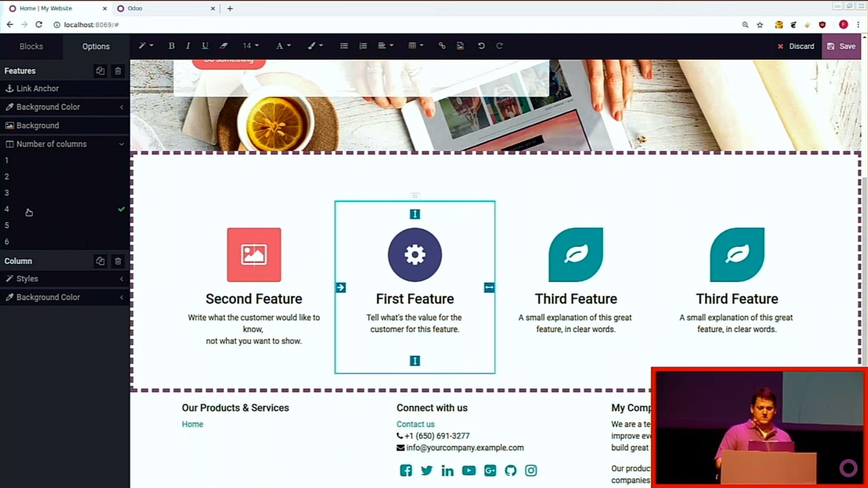Screen dimensions: 868x488
Task: Click the Discard button
Action: pyautogui.click(x=797, y=46)
